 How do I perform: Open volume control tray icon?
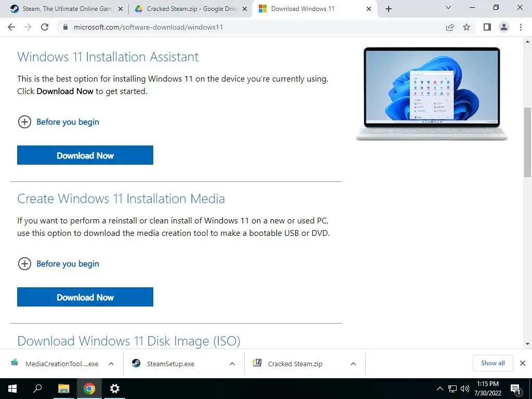coord(464,389)
